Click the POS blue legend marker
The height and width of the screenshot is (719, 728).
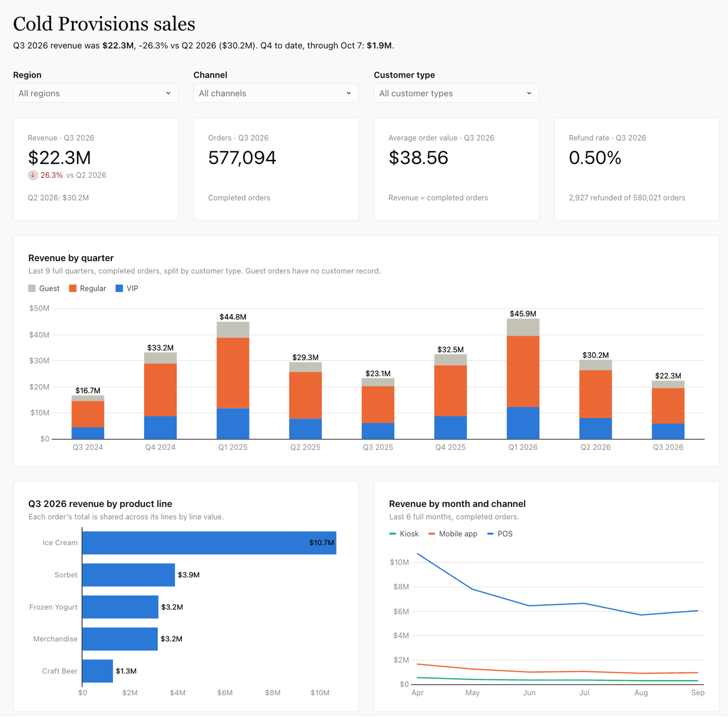pos(490,534)
